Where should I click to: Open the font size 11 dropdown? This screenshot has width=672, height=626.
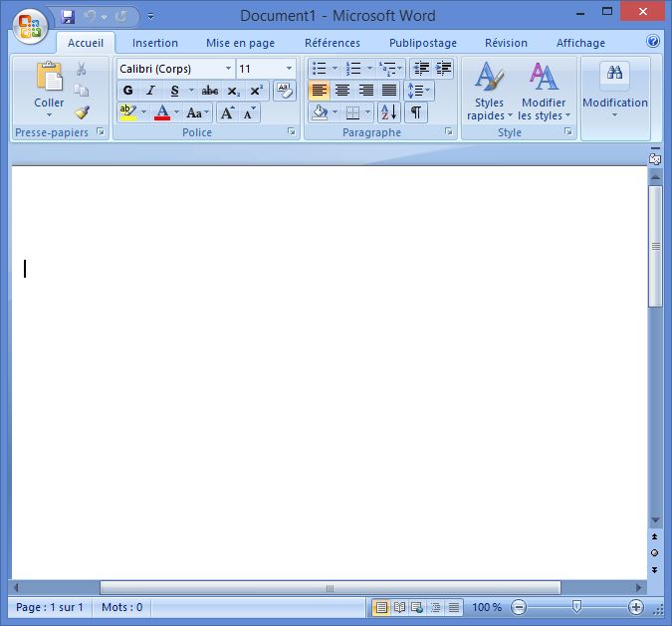pyautogui.click(x=289, y=68)
